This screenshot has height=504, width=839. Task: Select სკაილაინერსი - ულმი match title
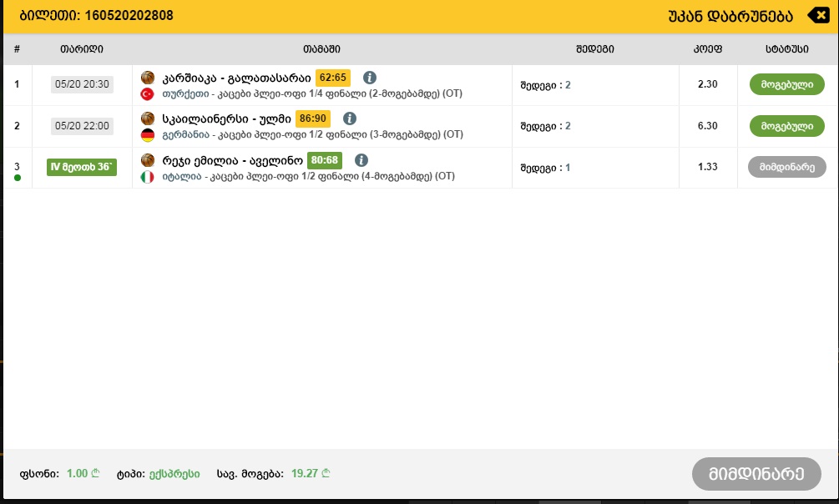tap(226, 119)
